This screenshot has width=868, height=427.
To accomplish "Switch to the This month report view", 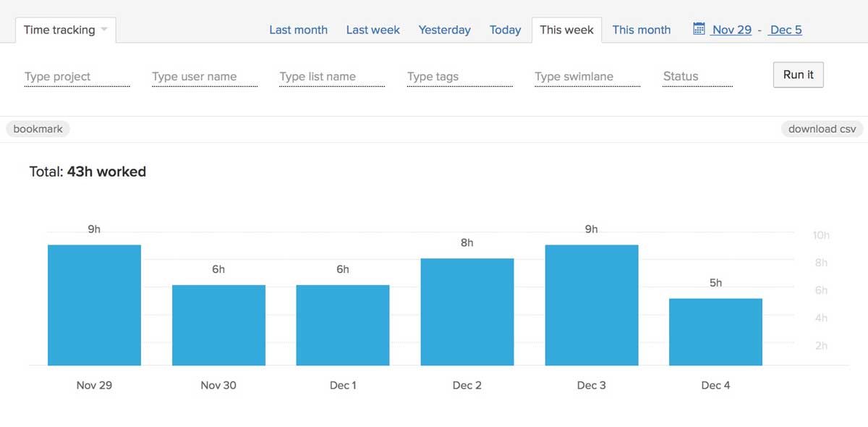I will [641, 30].
